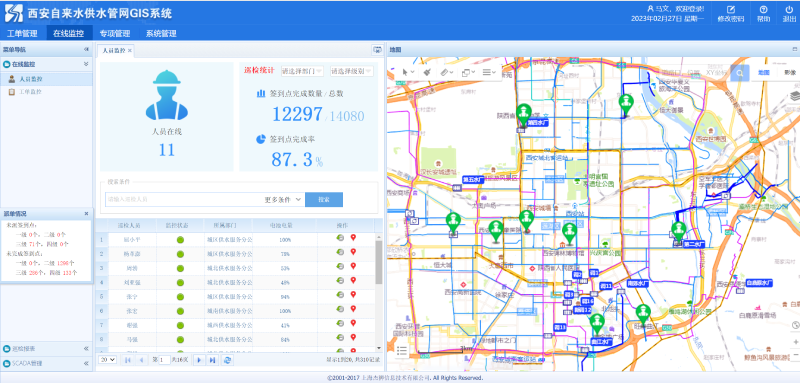Close the 人员监控 tab

pos(130,50)
